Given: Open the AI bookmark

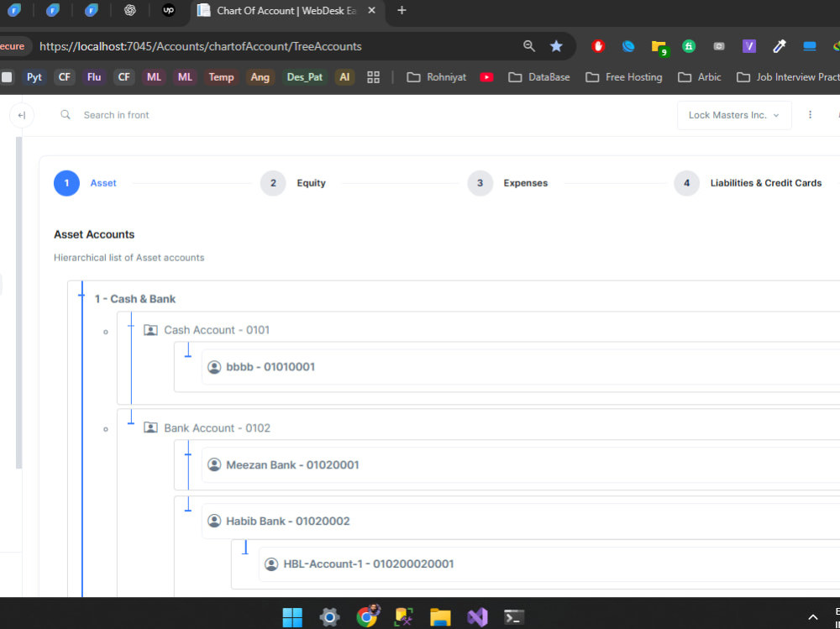Looking at the screenshot, I should (344, 77).
